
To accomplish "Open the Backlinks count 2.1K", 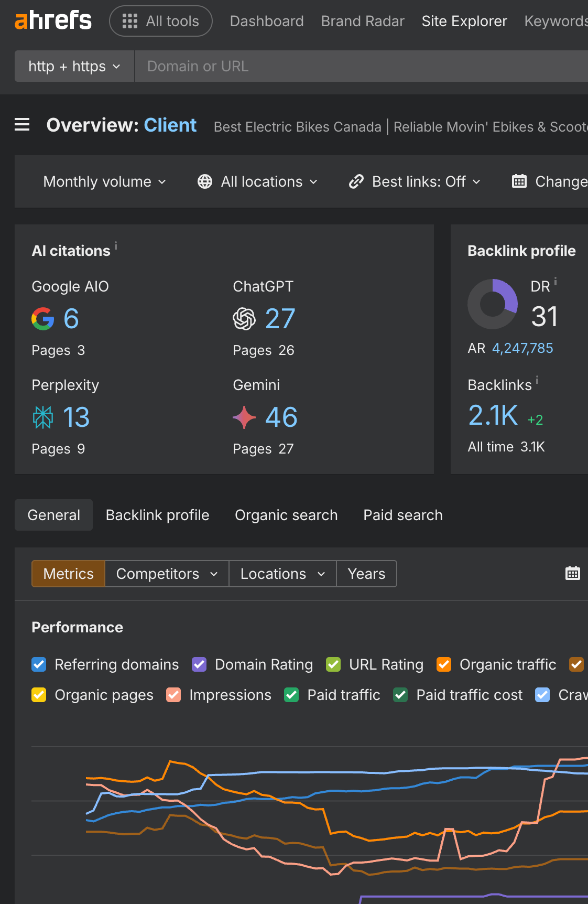I will click(x=493, y=415).
